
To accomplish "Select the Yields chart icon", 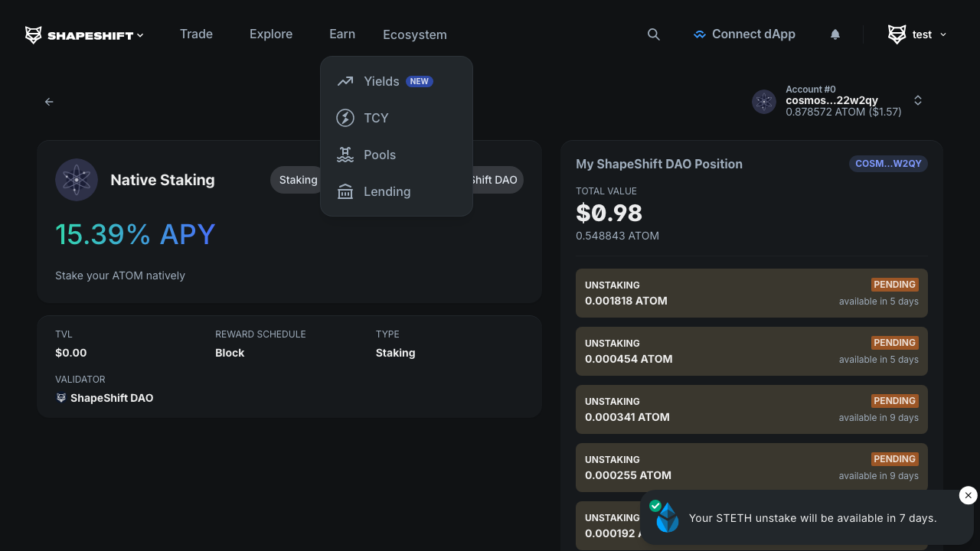I will pyautogui.click(x=345, y=81).
